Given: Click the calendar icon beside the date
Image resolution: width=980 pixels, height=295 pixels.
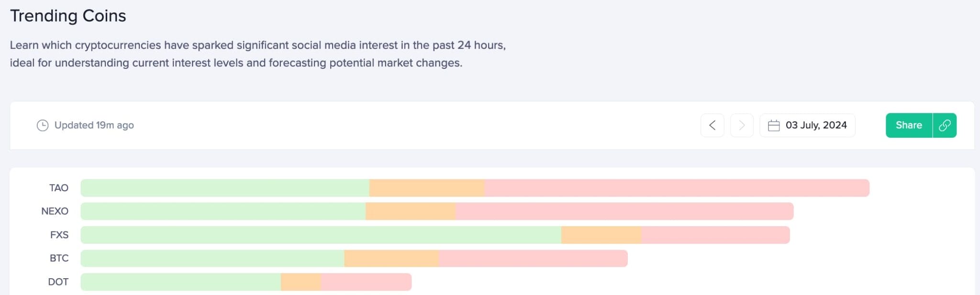Looking at the screenshot, I should 774,125.
